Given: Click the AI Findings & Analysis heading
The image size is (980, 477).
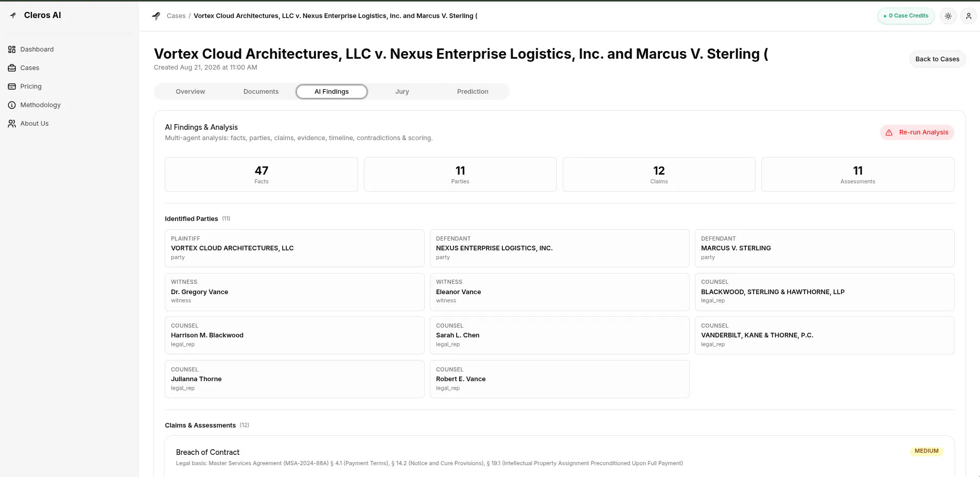Looking at the screenshot, I should coord(201,127).
